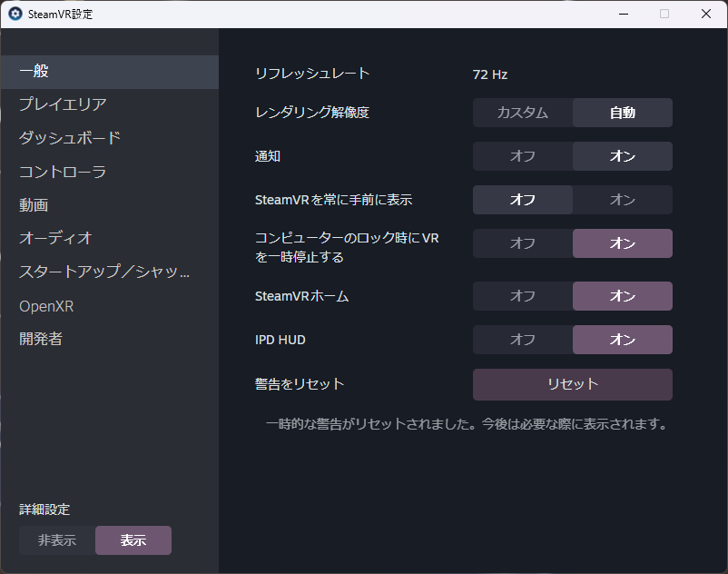Turn 通知 on

tap(623, 156)
